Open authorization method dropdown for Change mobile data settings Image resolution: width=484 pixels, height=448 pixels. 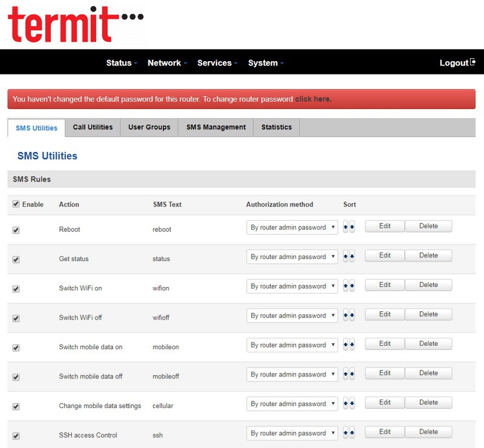292,404
